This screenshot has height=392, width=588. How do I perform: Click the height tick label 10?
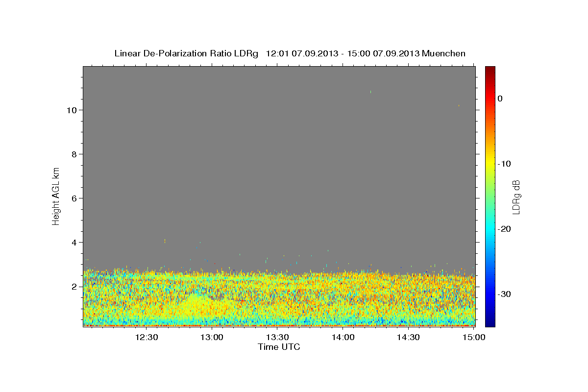click(73, 110)
